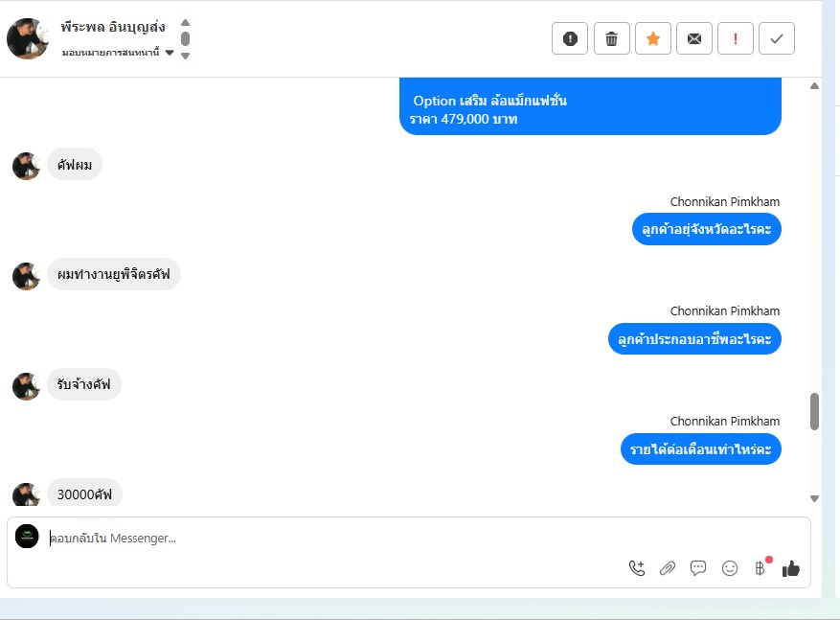
Task: Start a call using phone plus icon
Action: coord(637,568)
